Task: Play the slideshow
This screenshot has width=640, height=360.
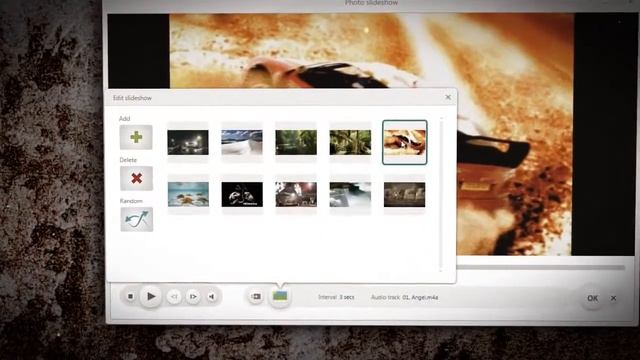Action: (x=151, y=296)
